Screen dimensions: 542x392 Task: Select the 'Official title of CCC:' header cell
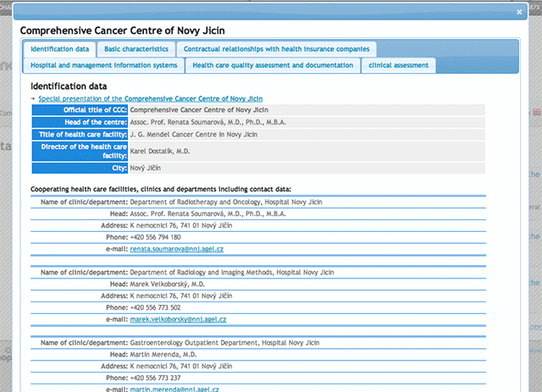[x=80, y=110]
